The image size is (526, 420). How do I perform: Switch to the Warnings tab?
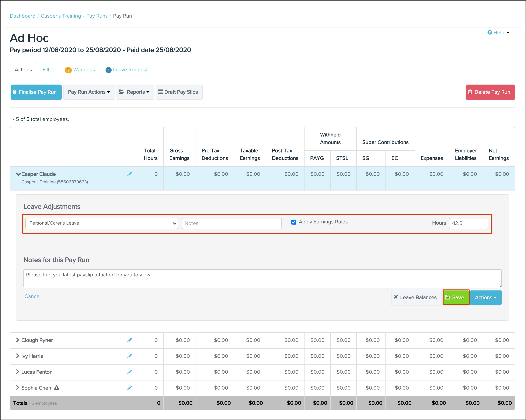80,70
